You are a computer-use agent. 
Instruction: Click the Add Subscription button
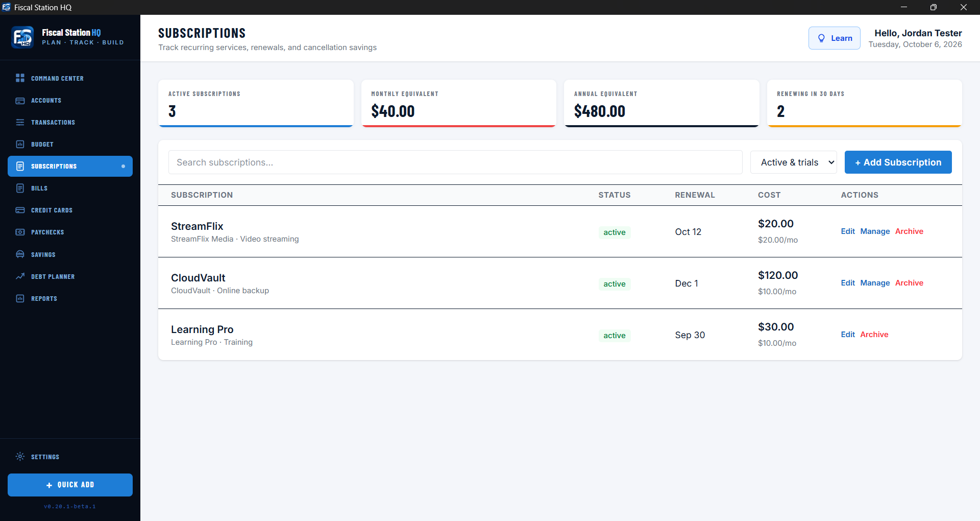click(x=898, y=162)
